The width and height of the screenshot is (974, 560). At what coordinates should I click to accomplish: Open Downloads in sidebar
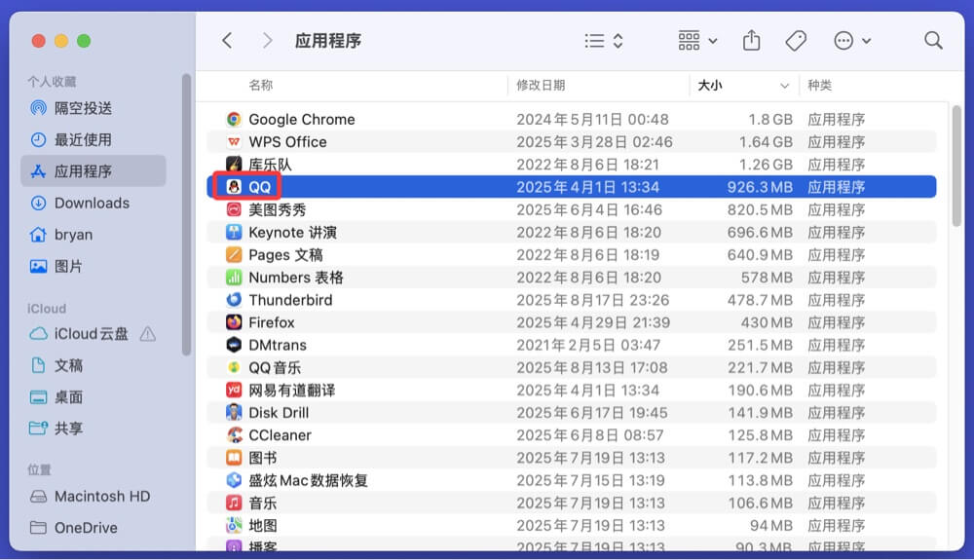click(x=94, y=203)
